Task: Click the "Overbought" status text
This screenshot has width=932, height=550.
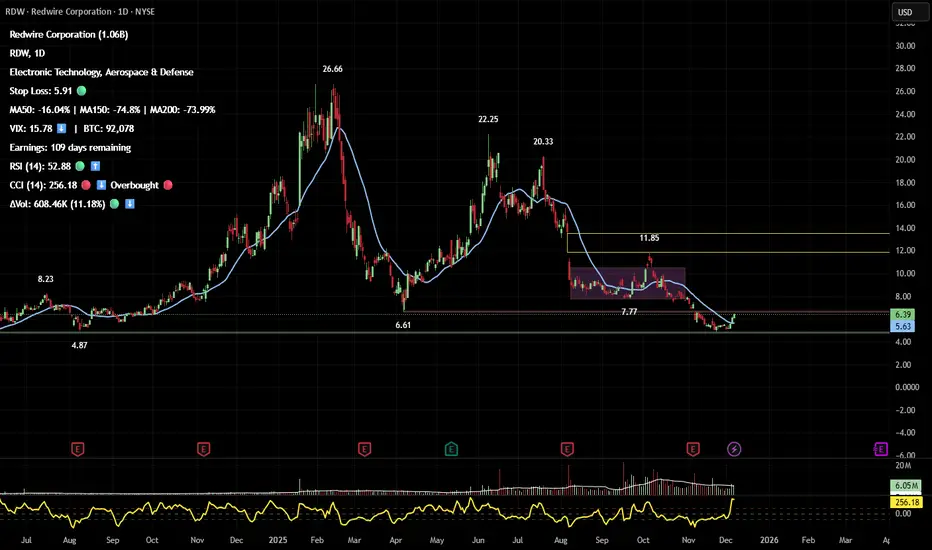Action: [134, 185]
